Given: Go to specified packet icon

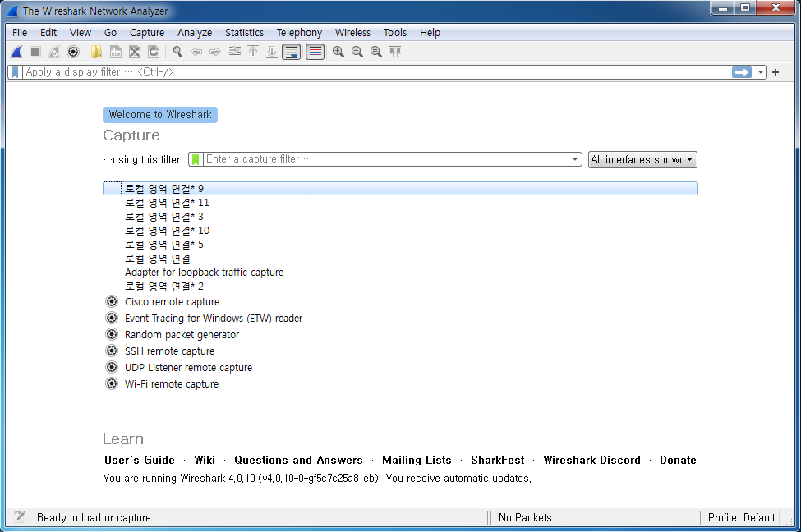Looking at the screenshot, I should pyautogui.click(x=234, y=52).
